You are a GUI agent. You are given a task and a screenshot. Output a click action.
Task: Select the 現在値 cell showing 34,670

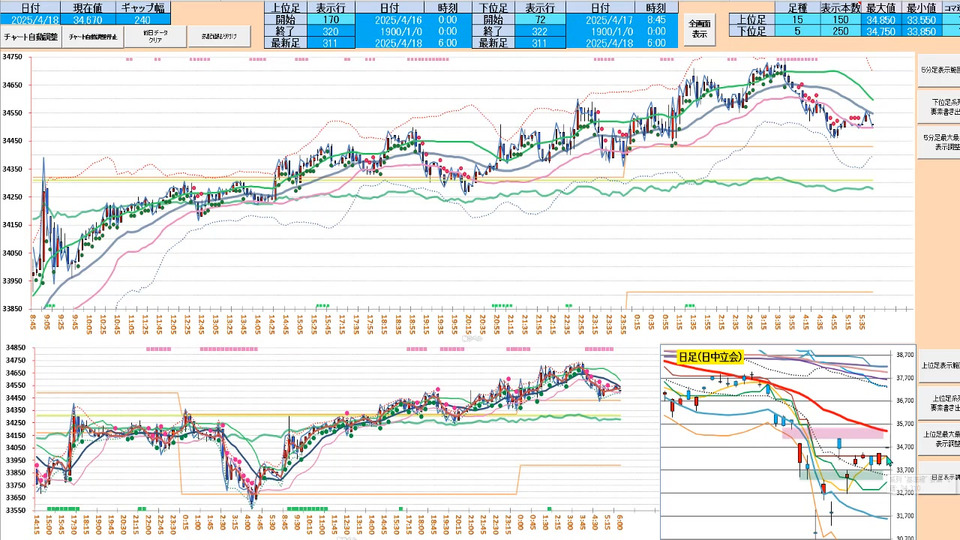(x=88, y=20)
